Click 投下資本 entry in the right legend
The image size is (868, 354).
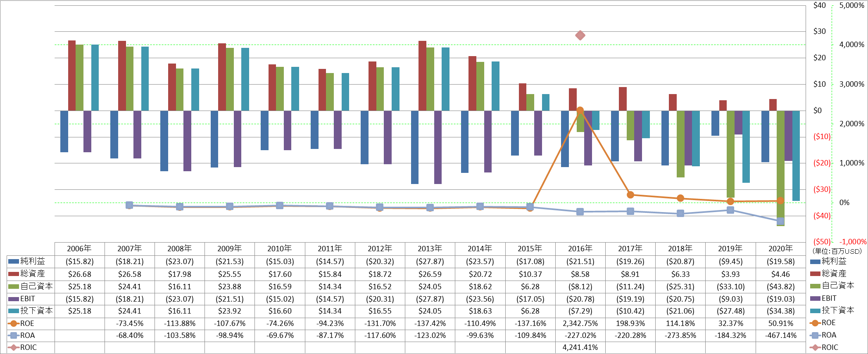click(x=832, y=310)
